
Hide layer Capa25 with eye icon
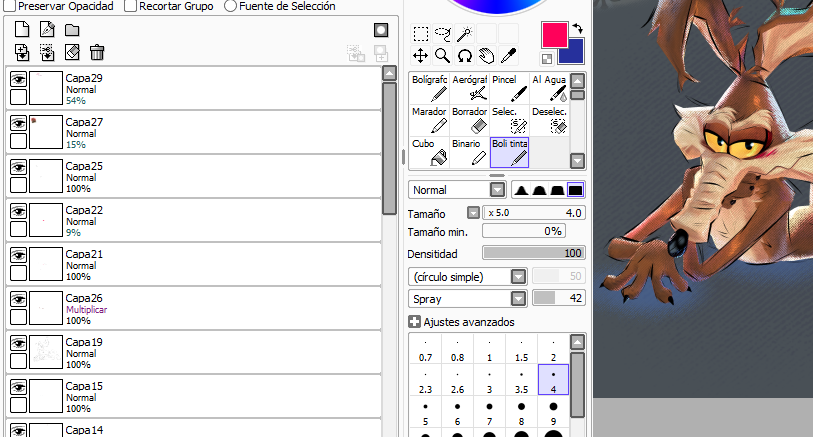pyautogui.click(x=19, y=167)
